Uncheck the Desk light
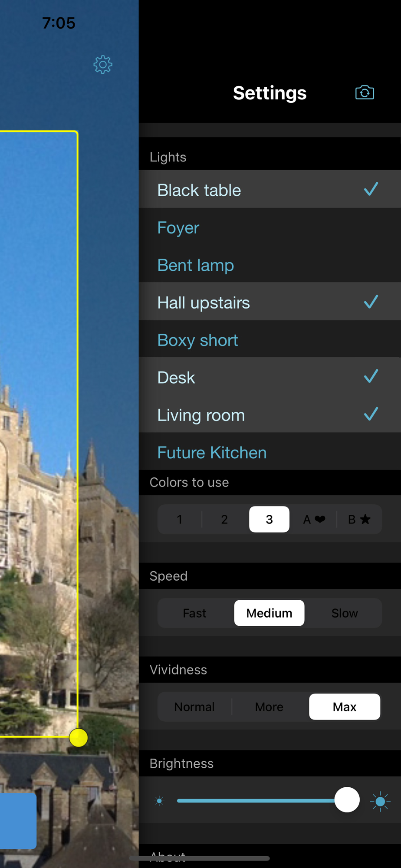401x868 pixels. [270, 377]
